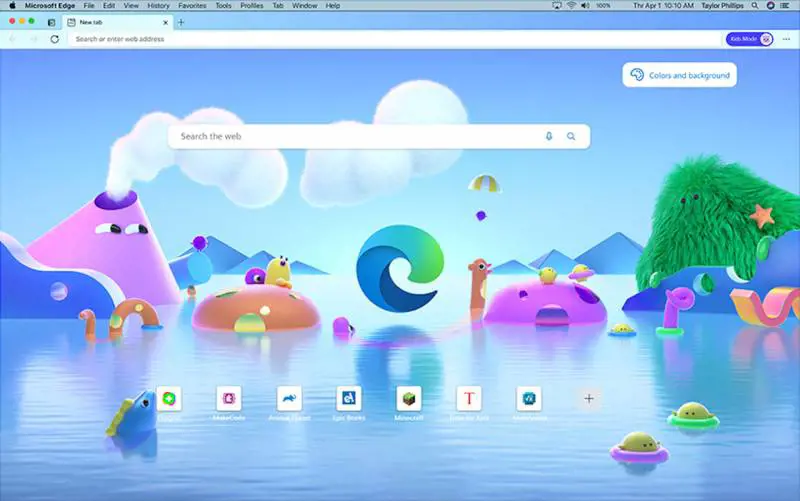Open the Animal Planet quick link
800x501 pixels.
point(289,398)
